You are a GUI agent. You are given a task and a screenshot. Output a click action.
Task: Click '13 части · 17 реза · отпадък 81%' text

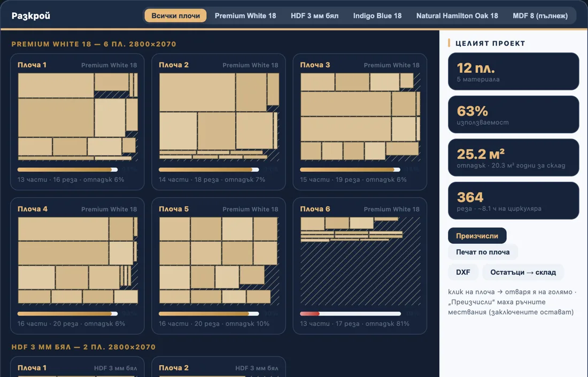click(x=355, y=324)
